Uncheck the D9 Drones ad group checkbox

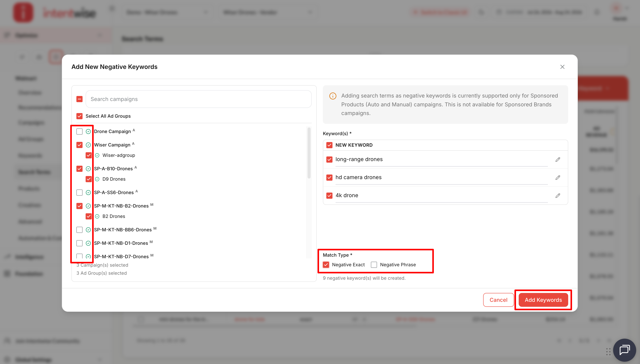pos(88,179)
